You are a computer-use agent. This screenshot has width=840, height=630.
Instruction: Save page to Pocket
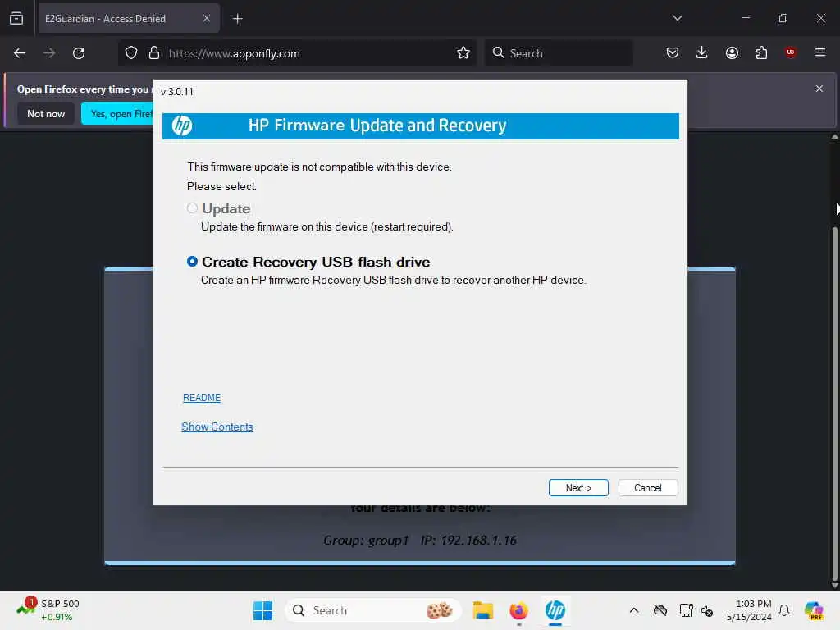pyautogui.click(x=673, y=52)
